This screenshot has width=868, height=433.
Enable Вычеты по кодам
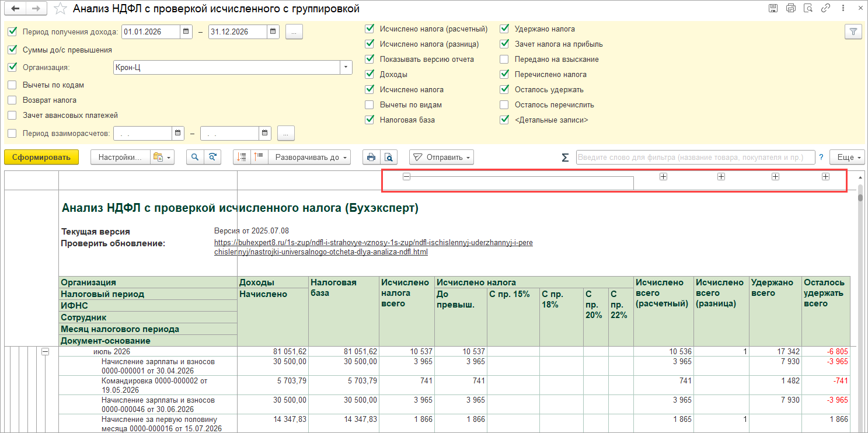pos(12,85)
